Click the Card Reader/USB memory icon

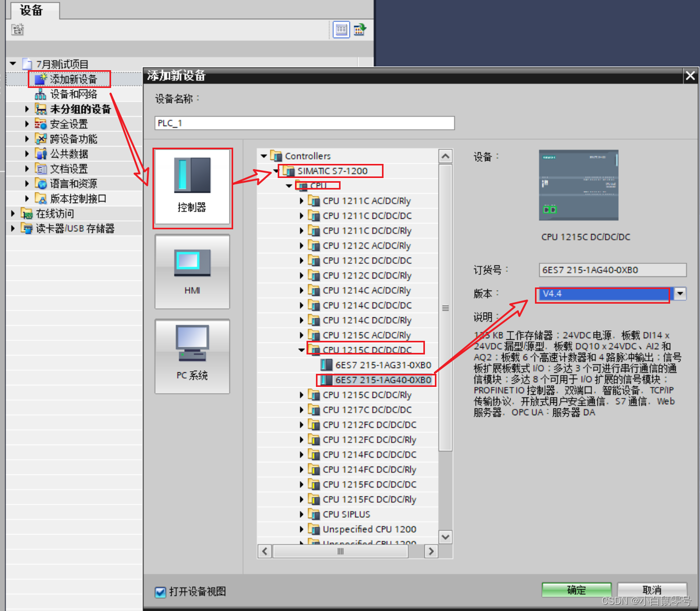click(x=27, y=228)
